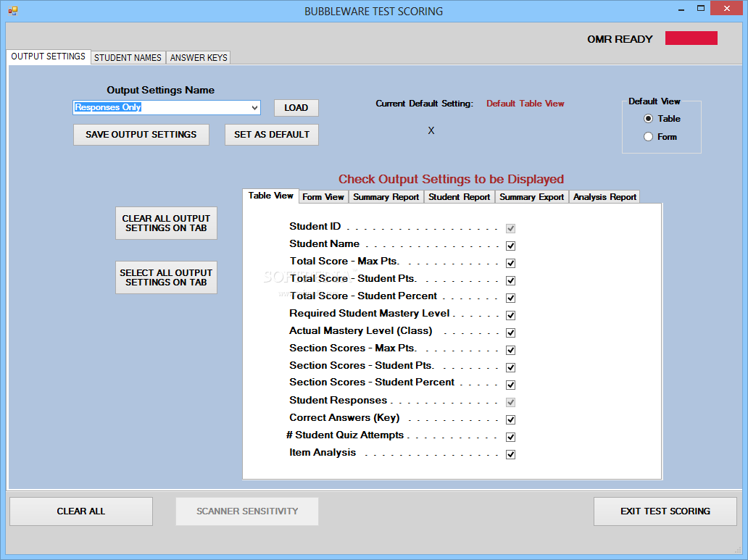This screenshot has width=748, height=560.
Task: Toggle Actual Mastery Level (Class) checkbox
Action: pos(510,333)
